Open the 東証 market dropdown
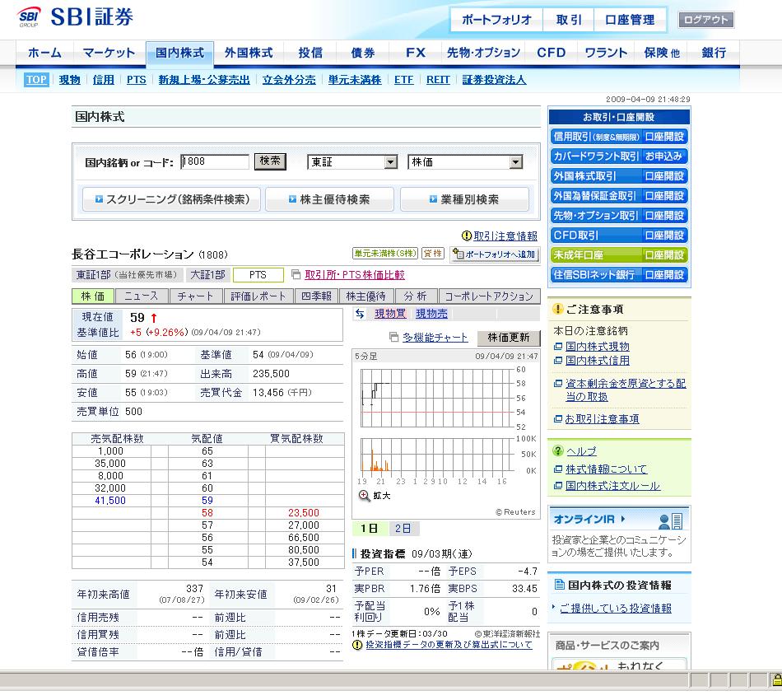782x700 pixels. 390,163
